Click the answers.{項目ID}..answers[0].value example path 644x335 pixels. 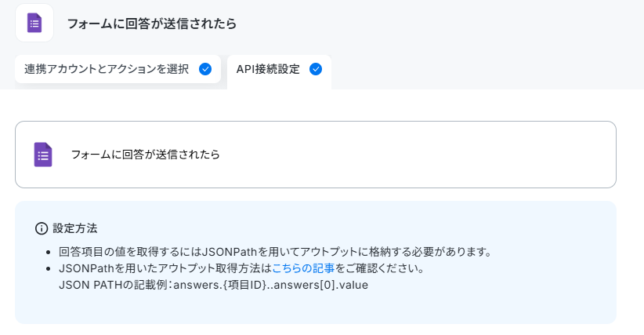(270, 285)
